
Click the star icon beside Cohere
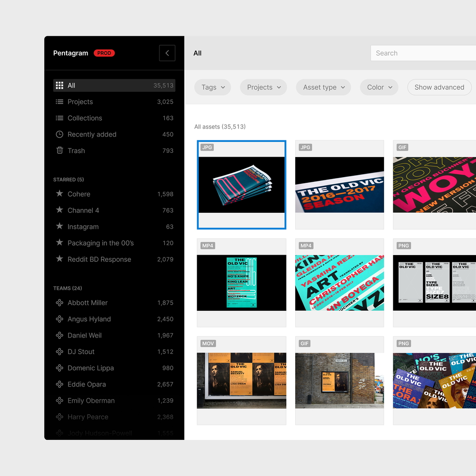coord(59,194)
